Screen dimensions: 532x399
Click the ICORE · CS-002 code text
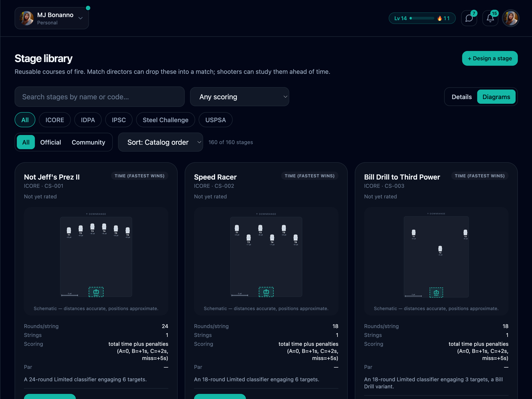tap(214, 186)
